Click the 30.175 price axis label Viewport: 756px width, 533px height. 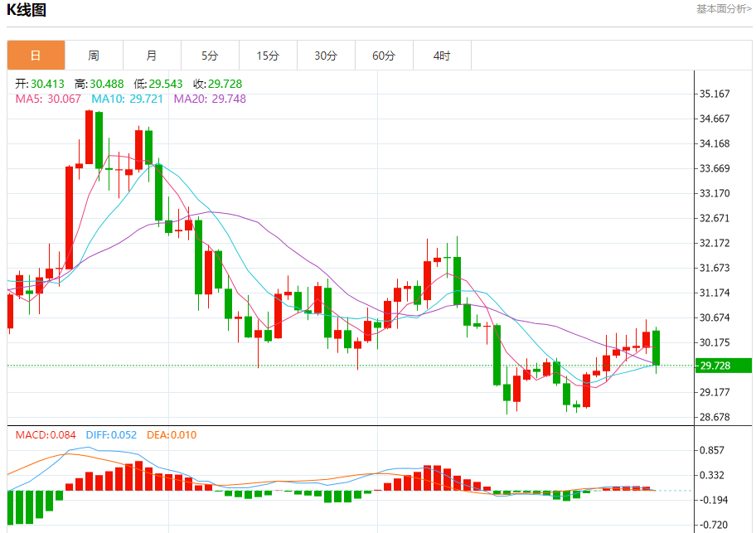[x=715, y=342]
